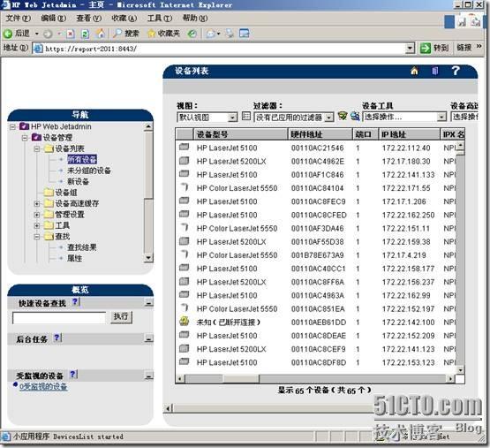Open the address bar dropdown arrow

[x=410, y=49]
